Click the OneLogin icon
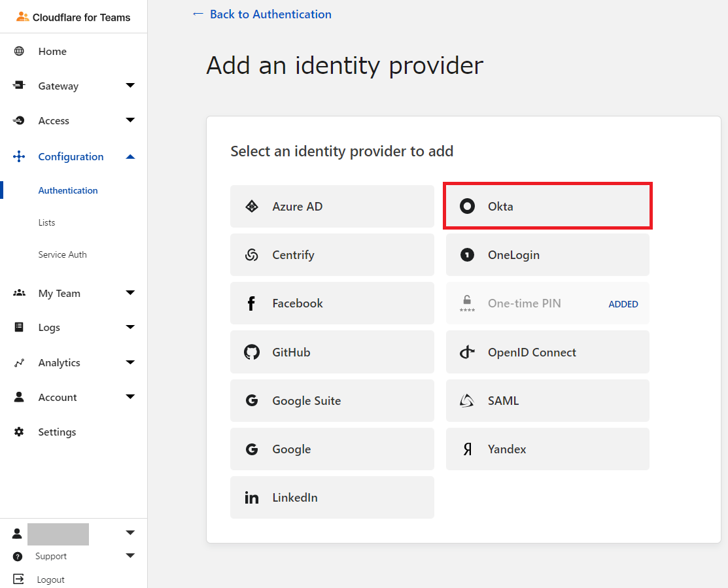The width and height of the screenshot is (728, 588). click(x=467, y=255)
